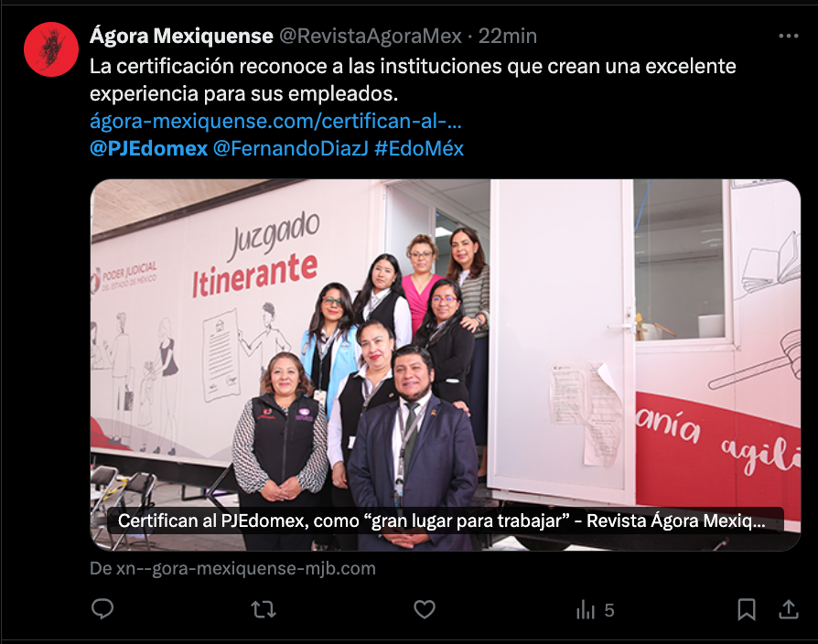Click the xn--gora-mexiquense-mjb.com source text
Screen dimensions: 818x644
232,568
